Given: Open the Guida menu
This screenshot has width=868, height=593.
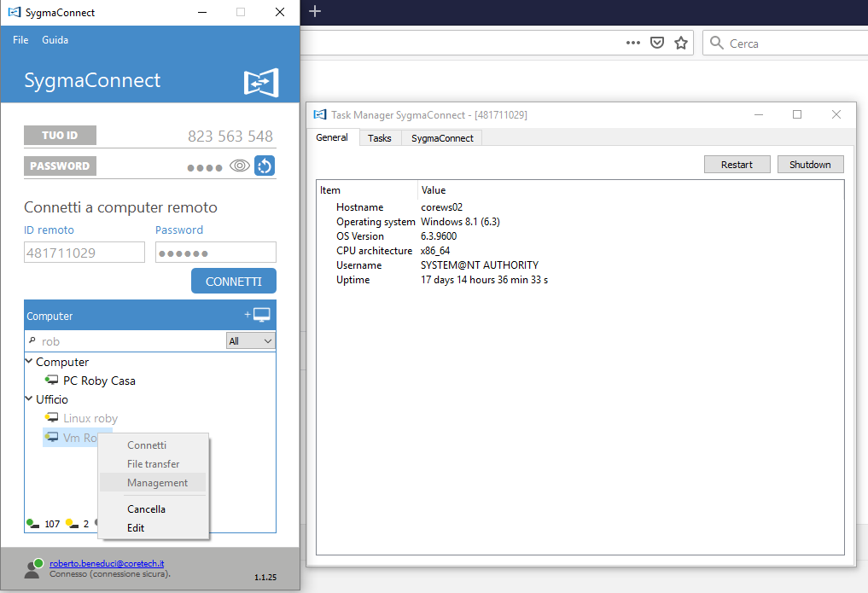Looking at the screenshot, I should click(x=55, y=40).
